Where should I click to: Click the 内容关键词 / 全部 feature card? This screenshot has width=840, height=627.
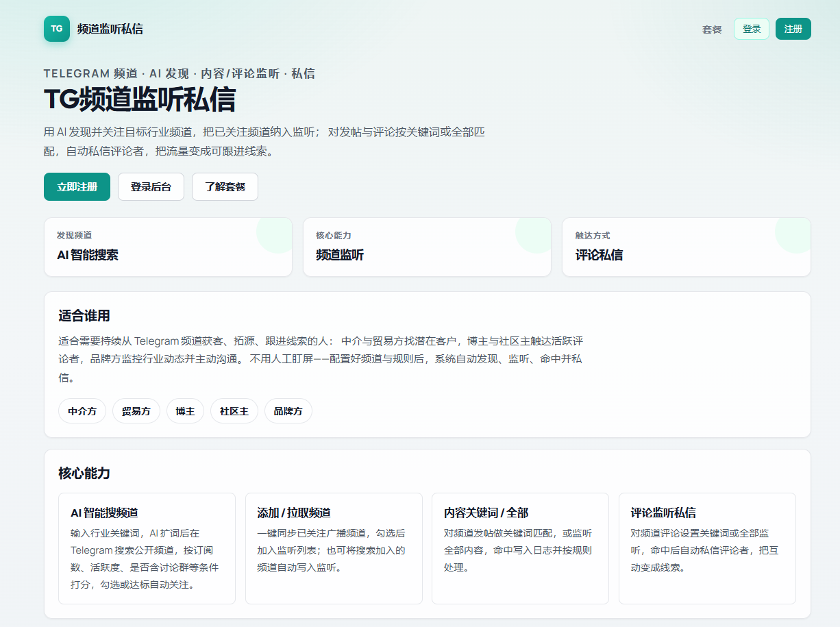coord(520,548)
